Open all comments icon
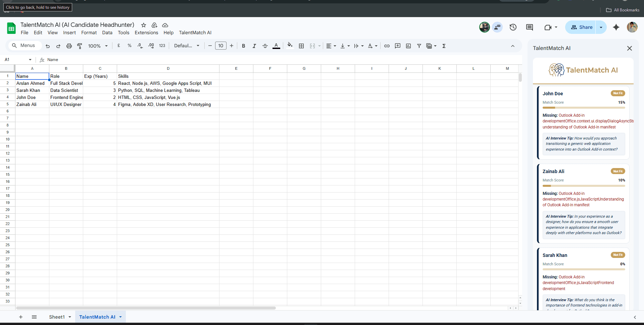644x325 pixels. coord(530,27)
